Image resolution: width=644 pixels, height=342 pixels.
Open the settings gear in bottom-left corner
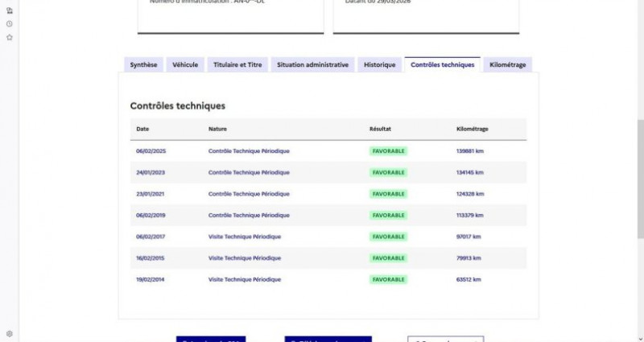(10, 333)
